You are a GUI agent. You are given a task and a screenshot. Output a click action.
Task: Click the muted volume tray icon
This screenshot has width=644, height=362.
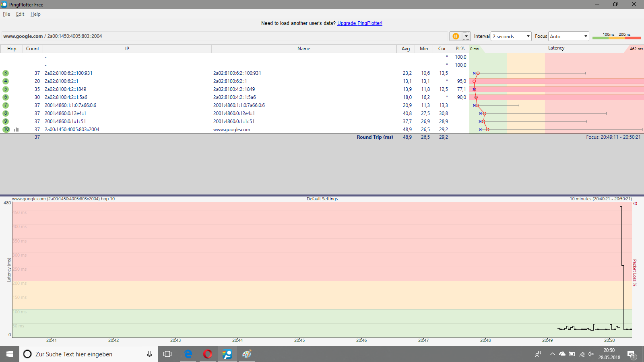tap(591, 354)
